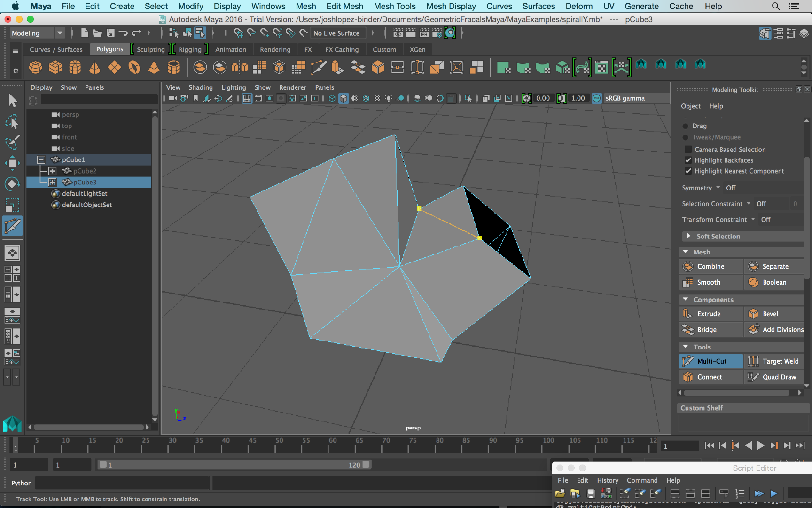Activate the Lasso select tool
Image resolution: width=812 pixels, height=508 pixels.
(x=12, y=121)
